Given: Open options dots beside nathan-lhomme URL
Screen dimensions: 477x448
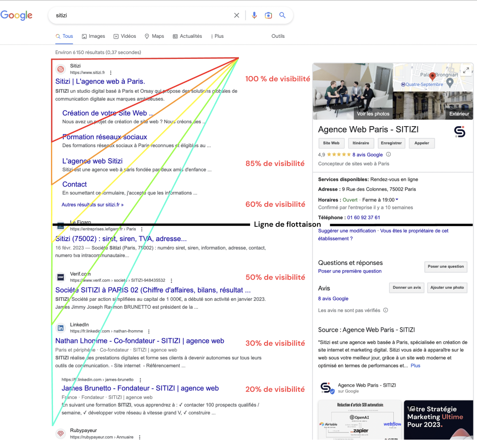Looking at the screenshot, I should (149, 331).
